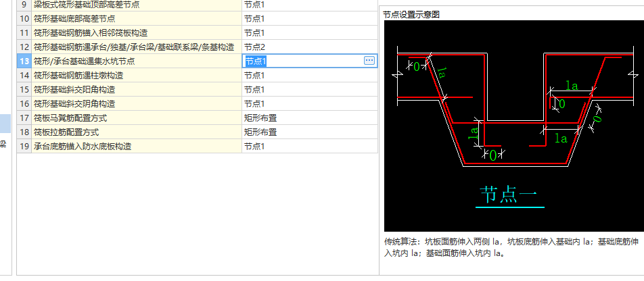Click 节点1 value of row 10
Screen dimensions: 644x281
tap(310, 18)
